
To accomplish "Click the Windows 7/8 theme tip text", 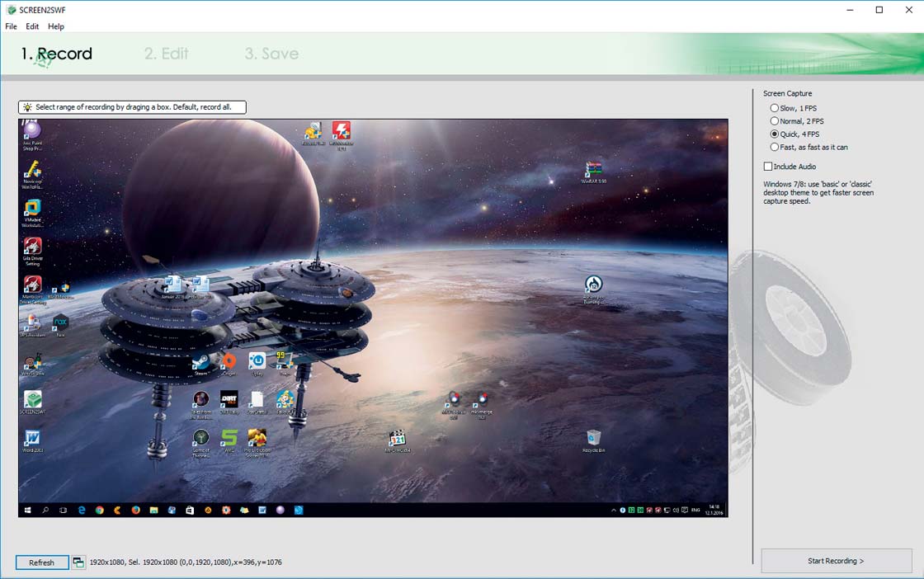I will [x=818, y=193].
